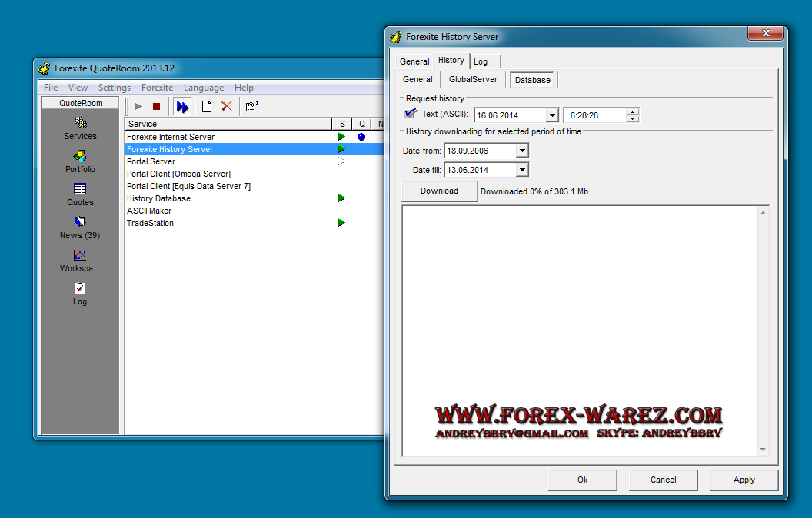
Task: Select Portal Server in the service list
Action: [x=151, y=161]
